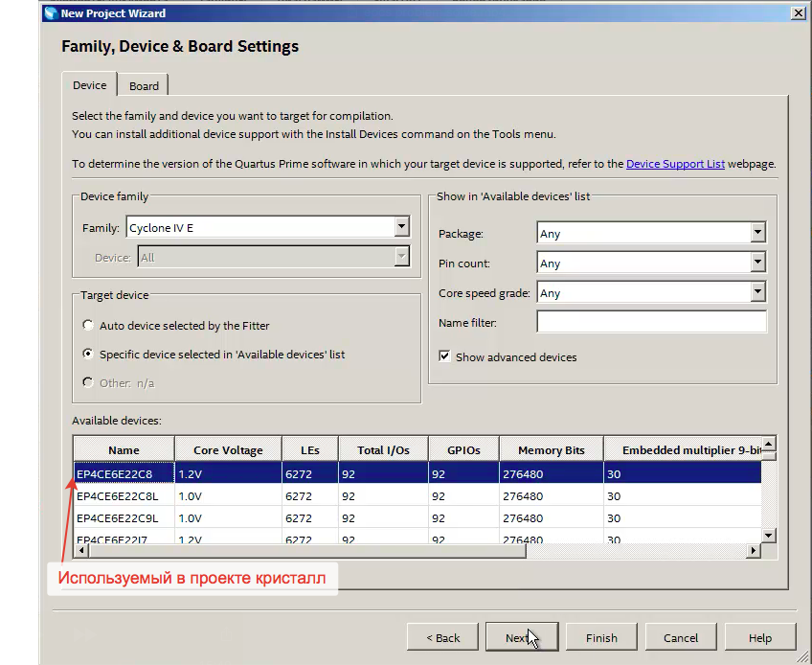Screen dimensions: 812x665
Task: Proceed with the Next button
Action: click(522, 637)
